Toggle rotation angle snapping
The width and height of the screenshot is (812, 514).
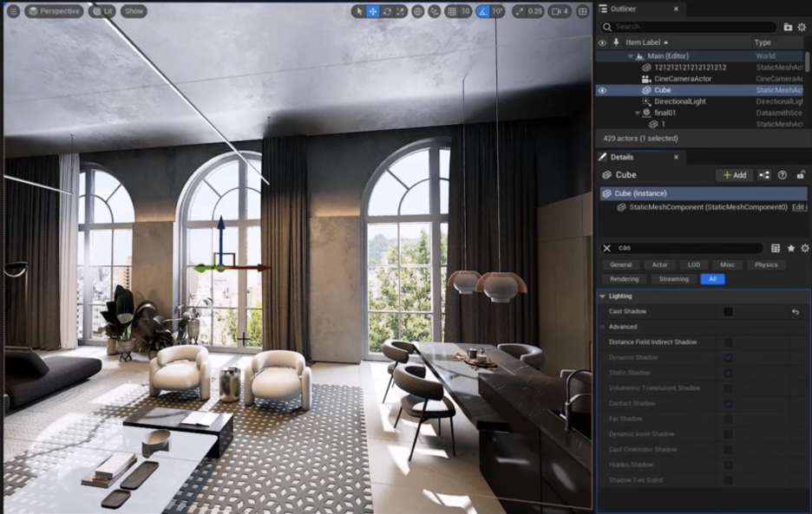tap(482, 11)
